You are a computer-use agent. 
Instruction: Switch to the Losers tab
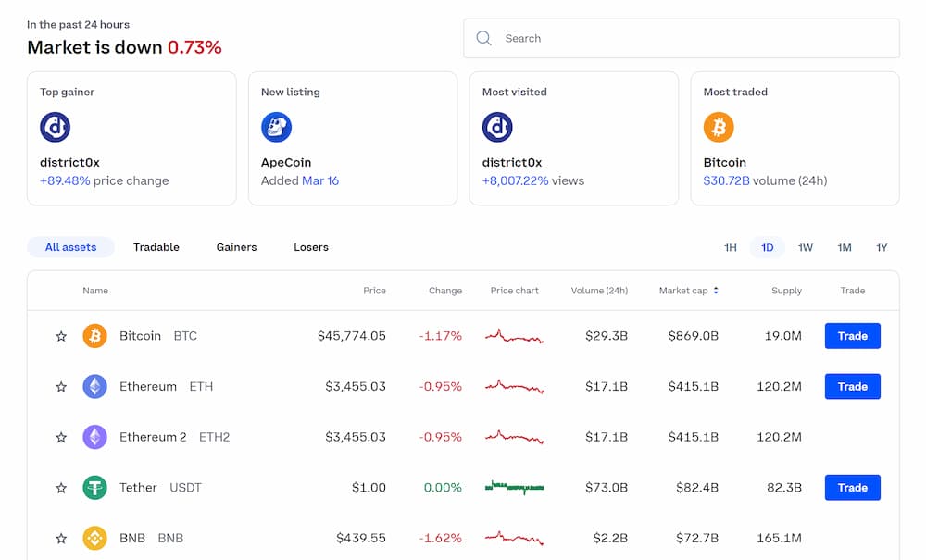pyautogui.click(x=311, y=247)
